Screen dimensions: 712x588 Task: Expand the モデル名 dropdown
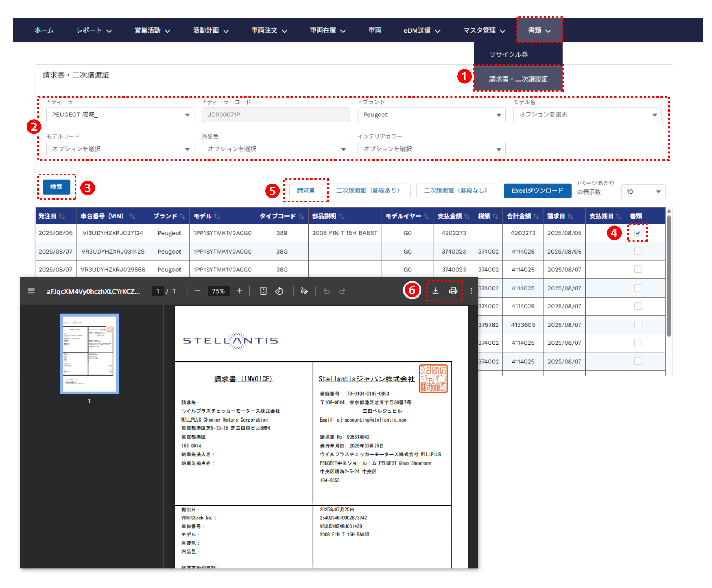pos(587,115)
